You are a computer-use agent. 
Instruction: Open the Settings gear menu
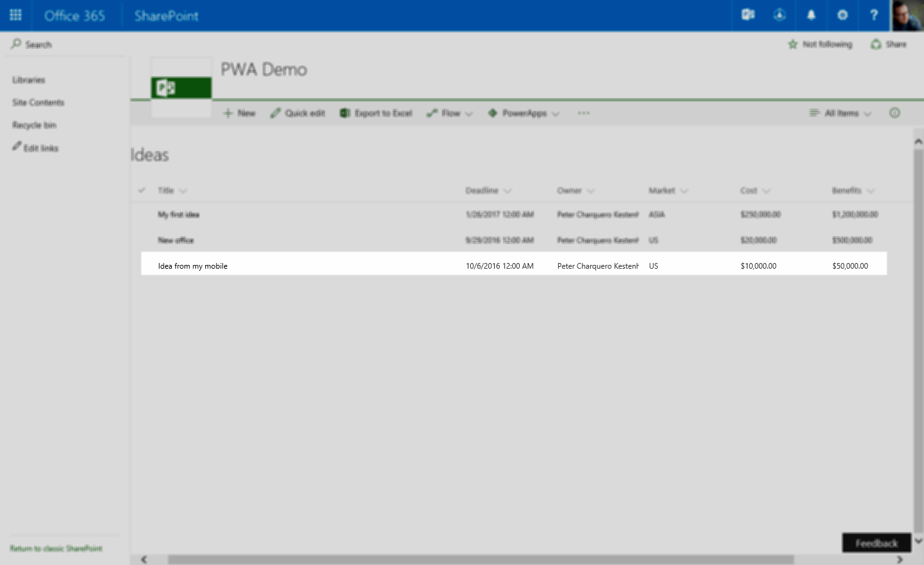842,15
